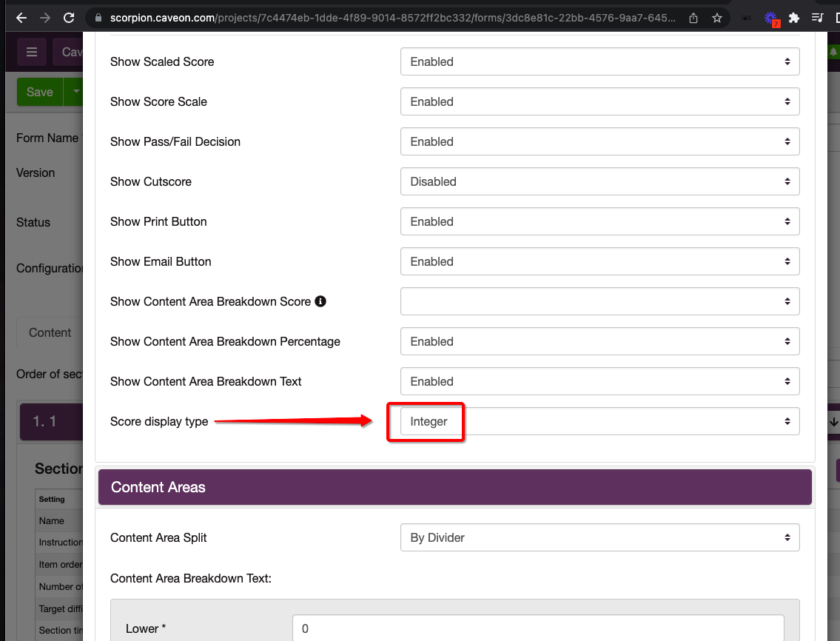Open the Show Cutscore dropdown
840x641 pixels.
pyautogui.click(x=600, y=181)
